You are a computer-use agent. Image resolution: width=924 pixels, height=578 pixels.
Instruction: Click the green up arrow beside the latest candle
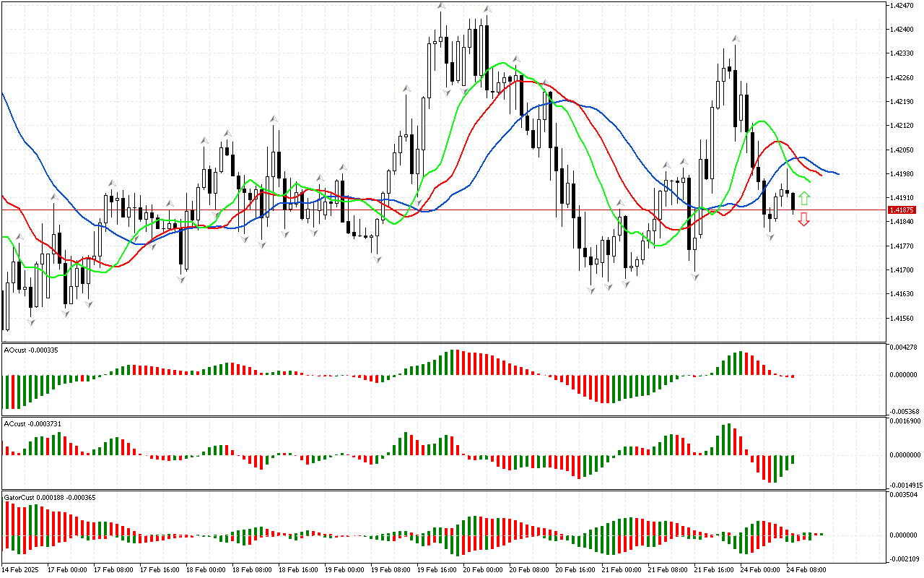804,199
